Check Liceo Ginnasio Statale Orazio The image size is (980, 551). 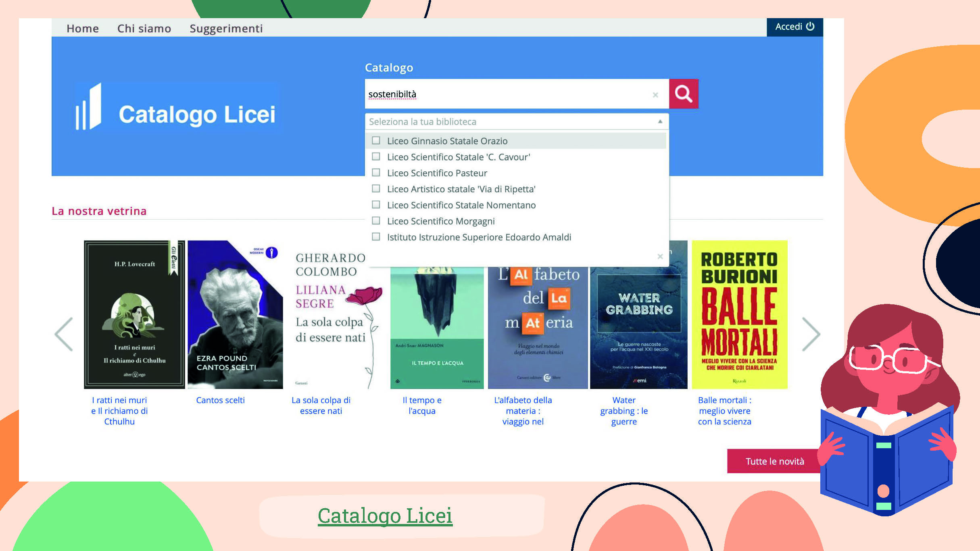tap(376, 141)
